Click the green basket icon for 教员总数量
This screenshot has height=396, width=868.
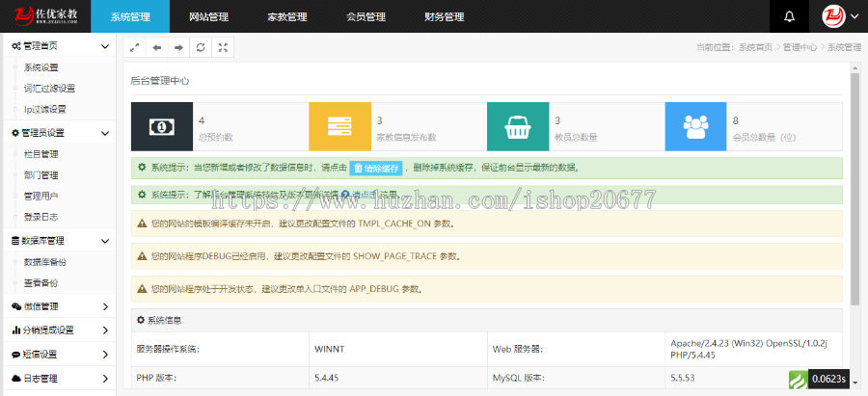pos(518,126)
